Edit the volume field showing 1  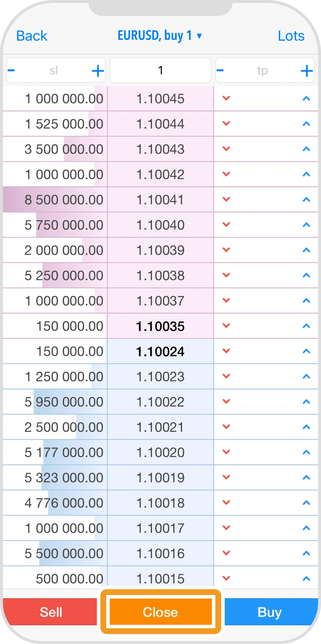click(160, 70)
